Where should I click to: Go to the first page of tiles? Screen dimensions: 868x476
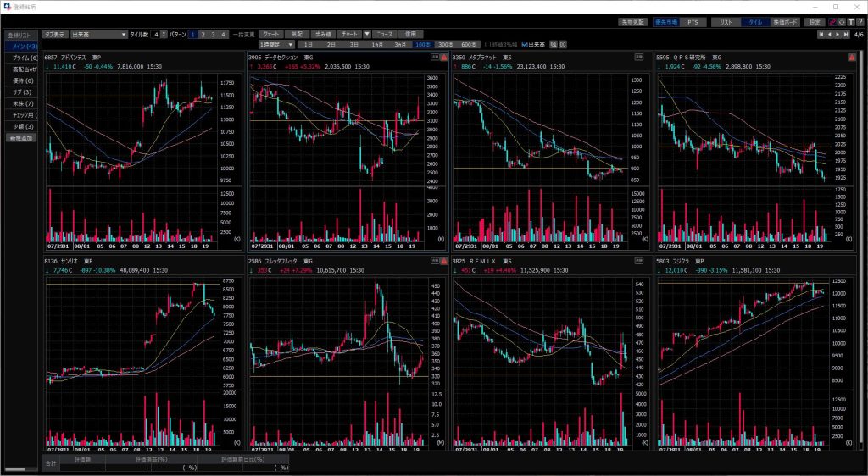[821, 35]
